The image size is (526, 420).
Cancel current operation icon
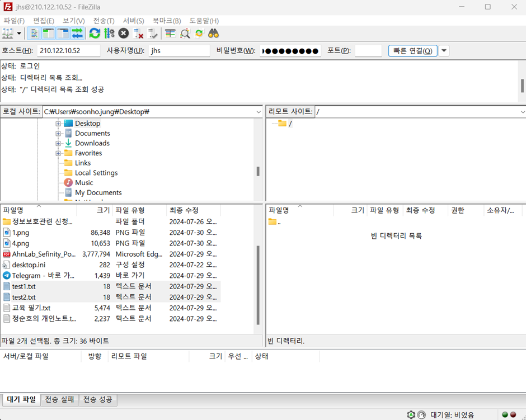(124, 34)
